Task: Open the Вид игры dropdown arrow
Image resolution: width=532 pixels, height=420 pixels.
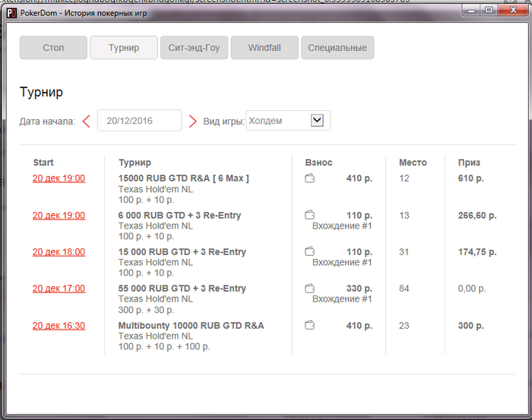Action: (x=317, y=120)
